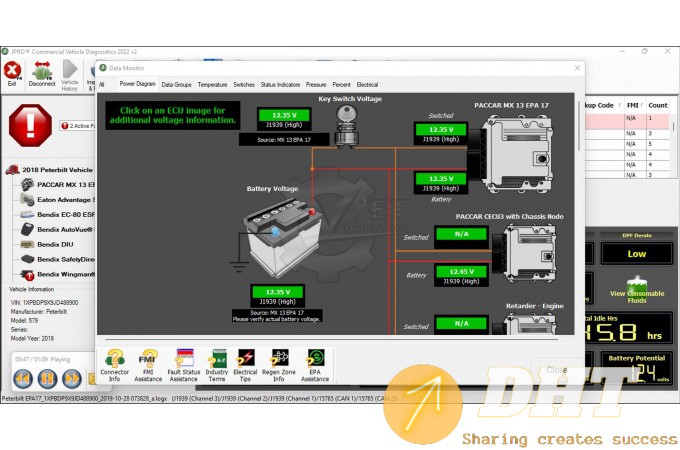This screenshot has width=680, height=450.
Task: Select Eaton Advantage in ECU list
Action: click(58, 200)
